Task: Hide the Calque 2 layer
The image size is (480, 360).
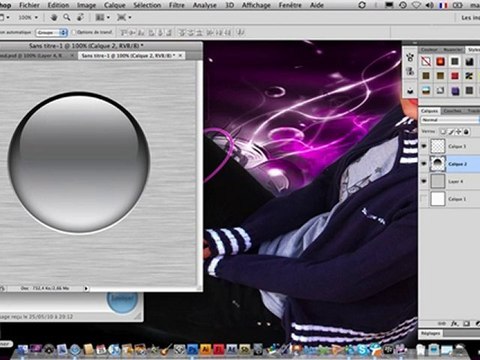Action: click(x=424, y=164)
